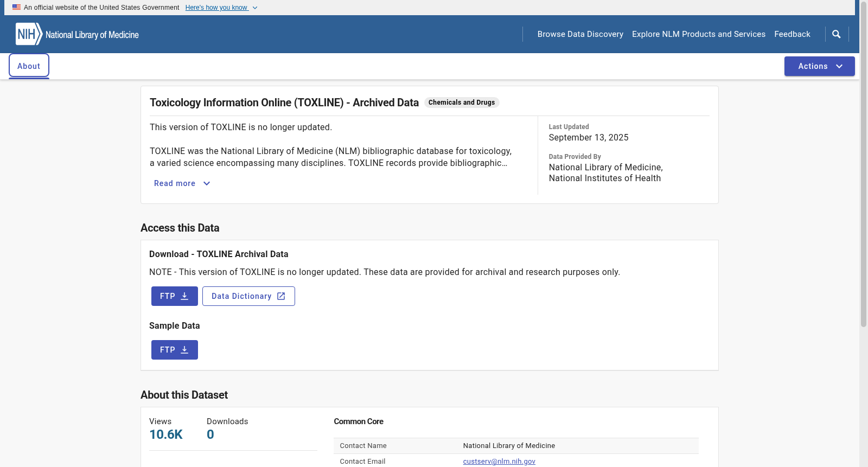Open Explore NLM Products and Services
The width and height of the screenshot is (868, 467).
tap(699, 34)
